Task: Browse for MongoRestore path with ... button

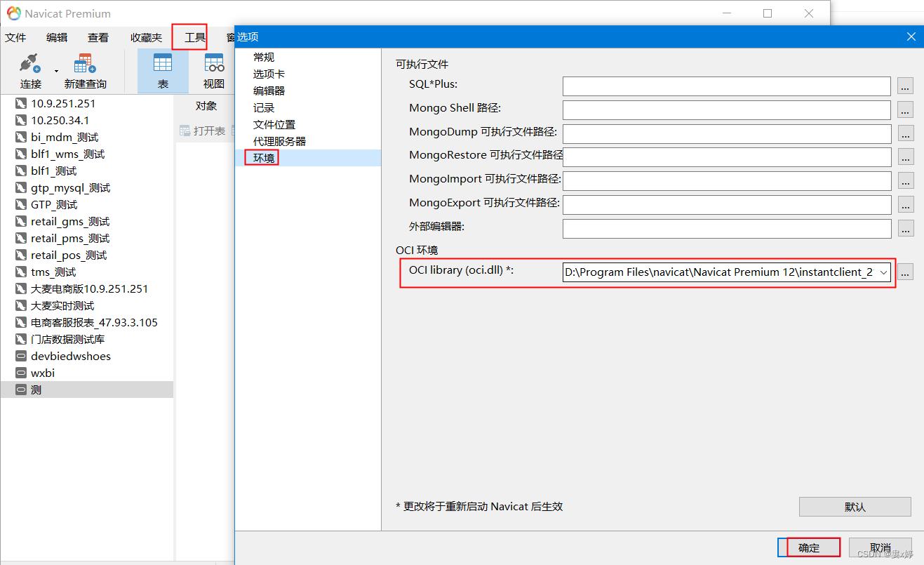Action: (906, 157)
